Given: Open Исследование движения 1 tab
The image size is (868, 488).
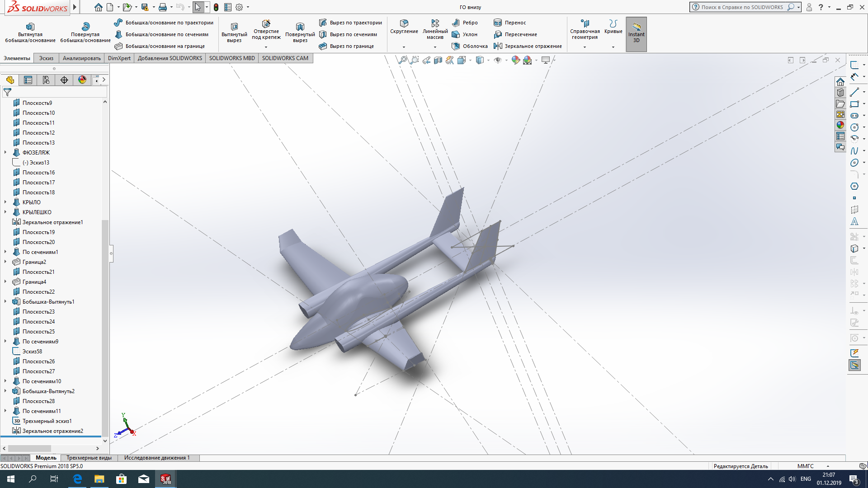Looking at the screenshot, I should 157,458.
